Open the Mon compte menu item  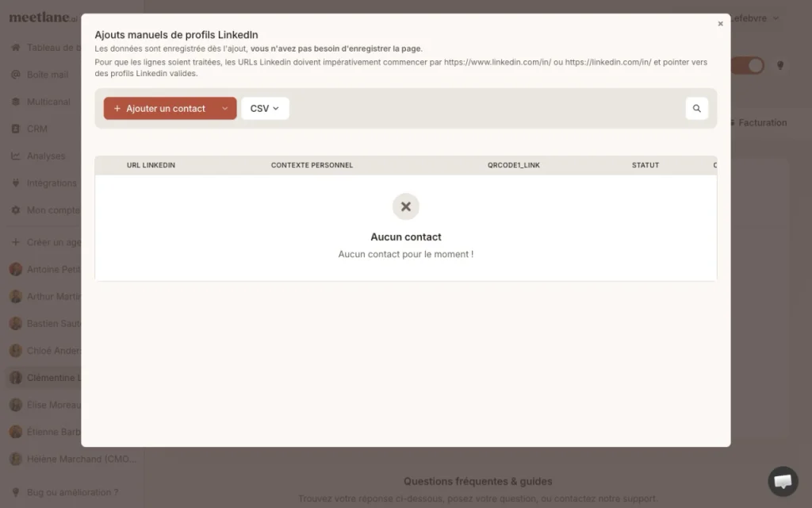coord(53,210)
